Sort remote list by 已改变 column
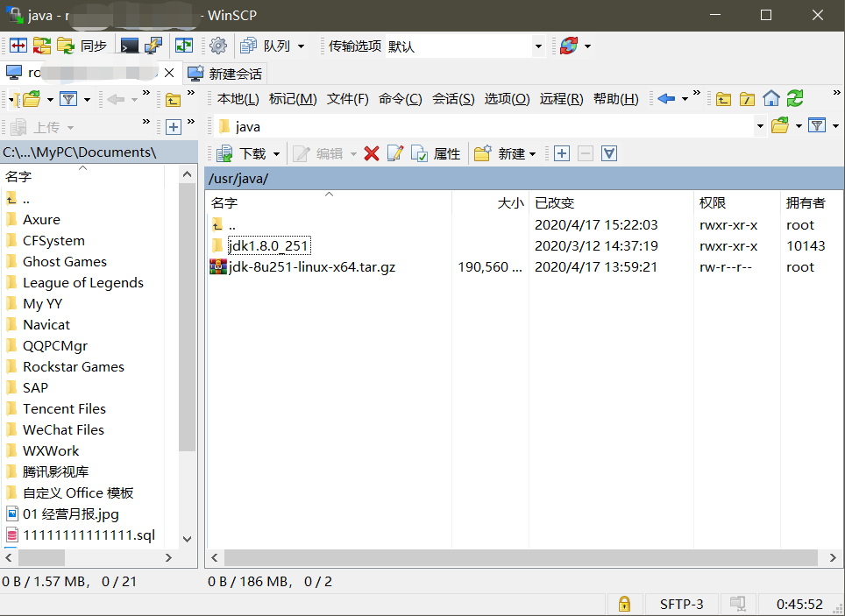 click(x=611, y=202)
